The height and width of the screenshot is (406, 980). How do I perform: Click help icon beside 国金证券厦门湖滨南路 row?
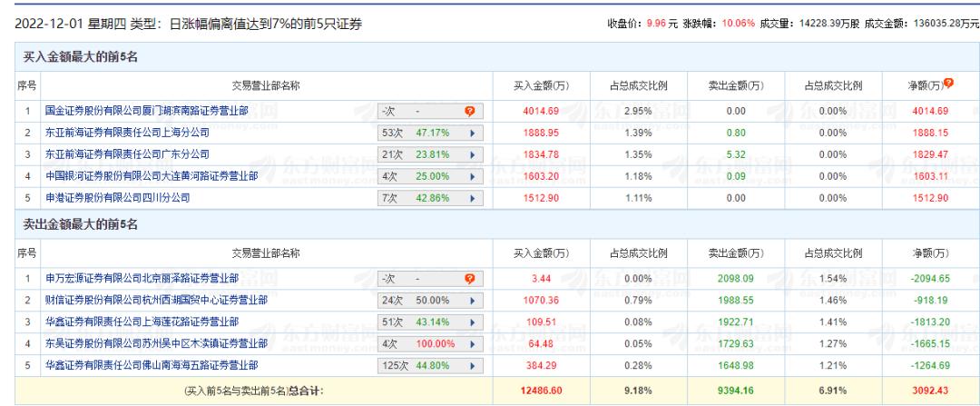pos(470,112)
